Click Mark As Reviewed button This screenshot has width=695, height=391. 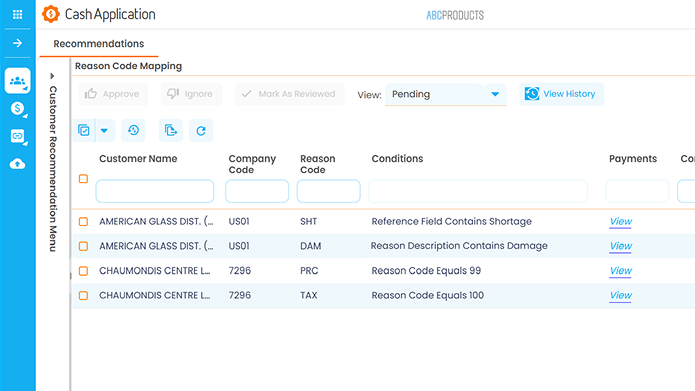click(x=289, y=94)
